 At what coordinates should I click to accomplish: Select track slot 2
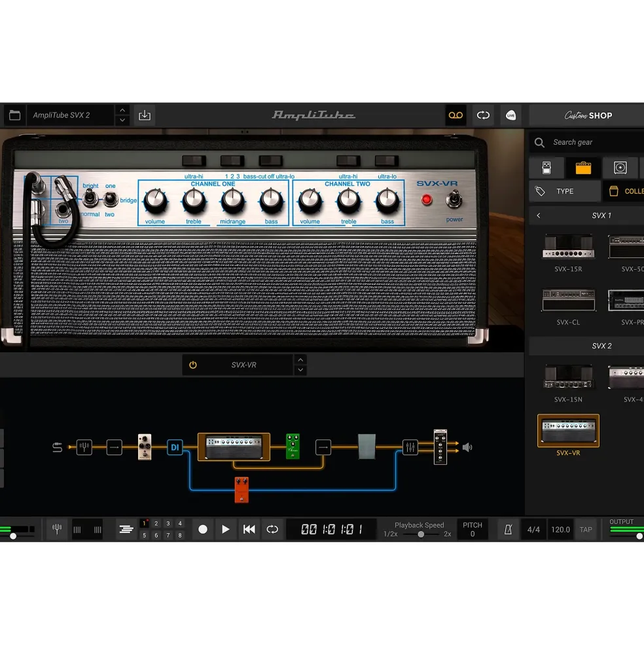(156, 524)
